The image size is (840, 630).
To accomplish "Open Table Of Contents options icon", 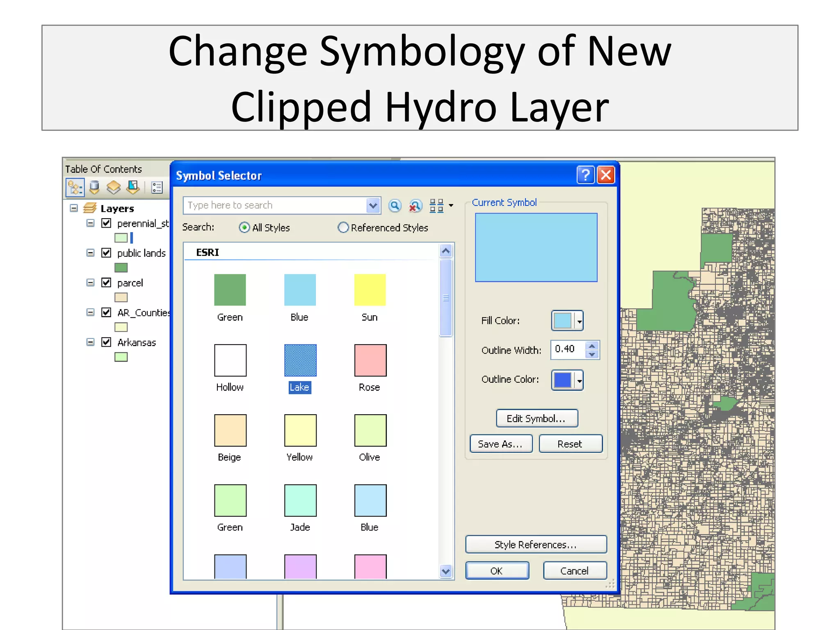I will tap(157, 188).
